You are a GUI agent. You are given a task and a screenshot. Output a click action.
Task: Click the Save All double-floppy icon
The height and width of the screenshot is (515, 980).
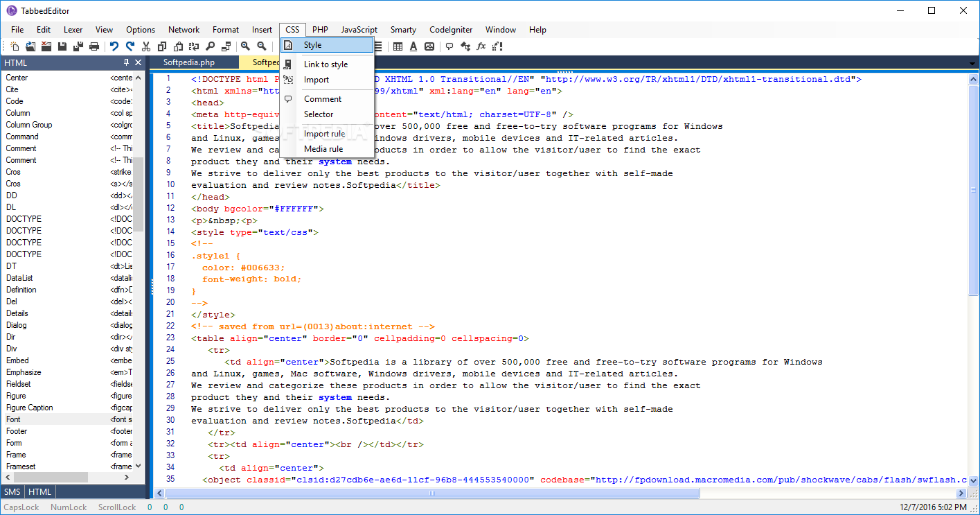click(x=78, y=46)
